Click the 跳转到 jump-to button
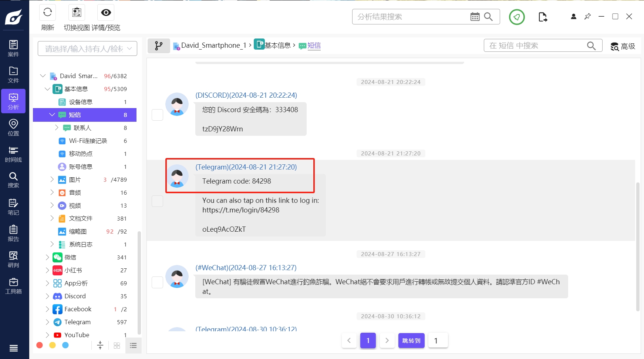This screenshot has width=644, height=359. click(411, 340)
